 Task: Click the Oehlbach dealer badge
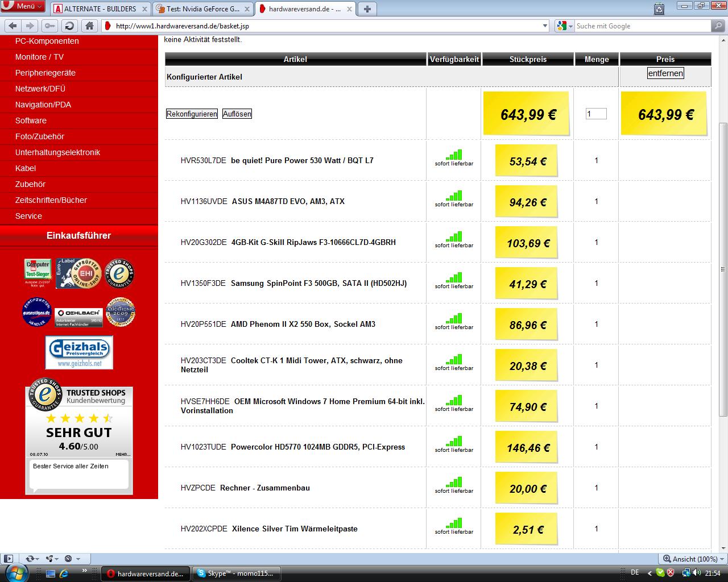78,317
